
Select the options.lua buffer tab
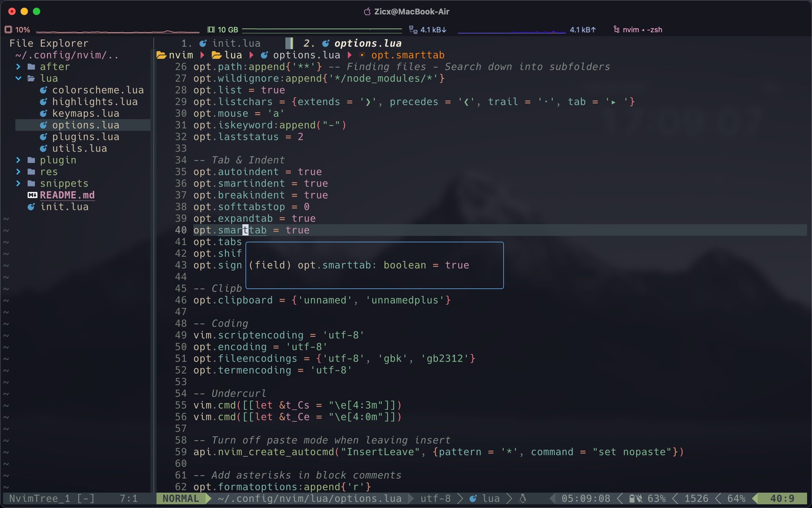[368, 43]
